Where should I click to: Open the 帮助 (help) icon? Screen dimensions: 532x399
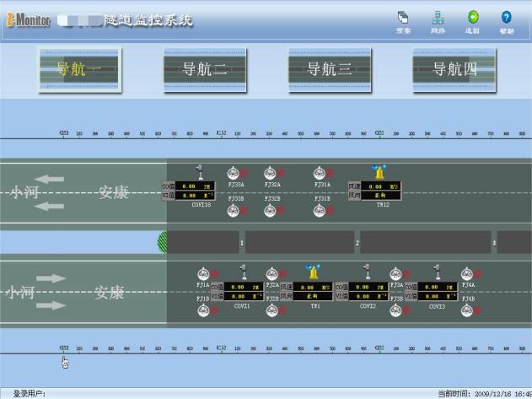[x=506, y=18]
